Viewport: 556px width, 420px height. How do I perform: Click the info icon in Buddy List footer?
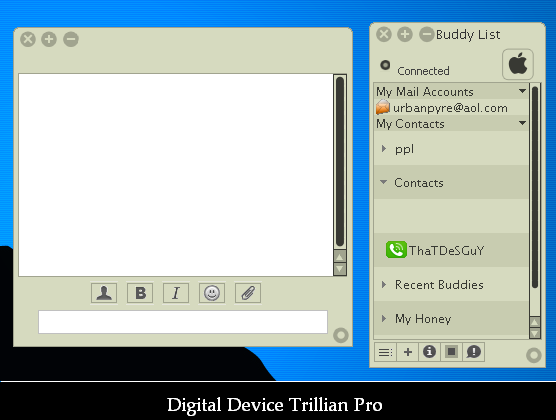point(429,352)
